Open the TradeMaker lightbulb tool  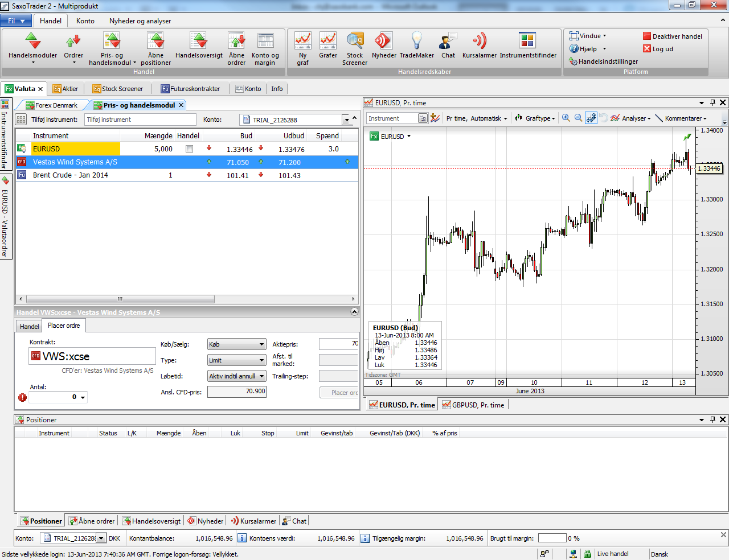(x=417, y=46)
